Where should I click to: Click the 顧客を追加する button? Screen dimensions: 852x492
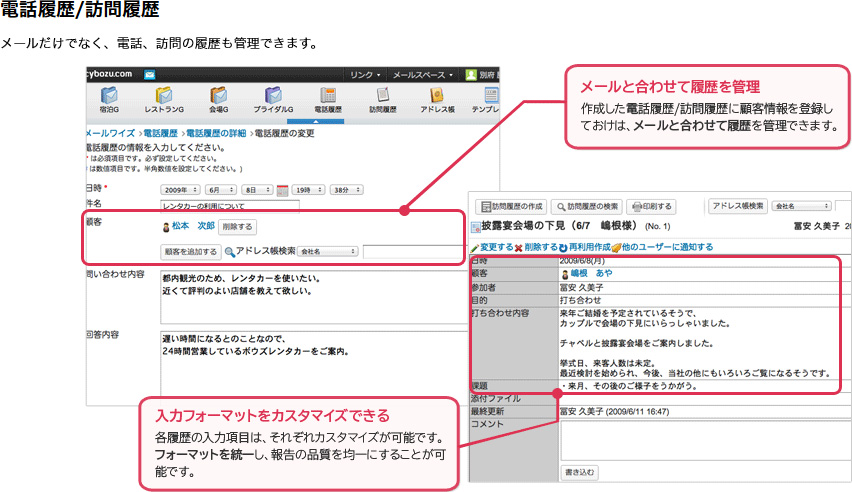(190, 252)
